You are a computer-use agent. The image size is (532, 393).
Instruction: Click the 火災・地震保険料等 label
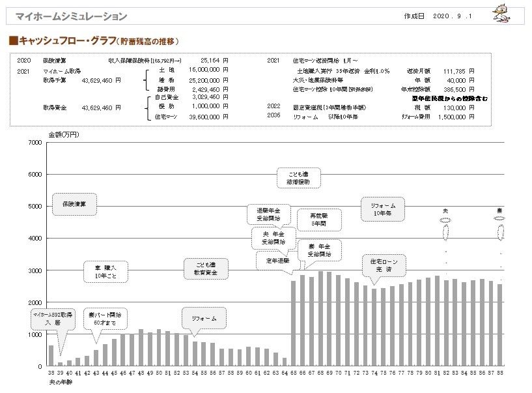tap(318, 81)
